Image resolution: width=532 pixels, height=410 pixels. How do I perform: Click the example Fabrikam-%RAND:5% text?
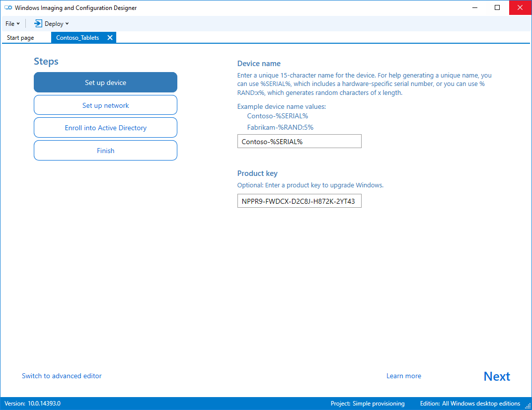(x=280, y=128)
